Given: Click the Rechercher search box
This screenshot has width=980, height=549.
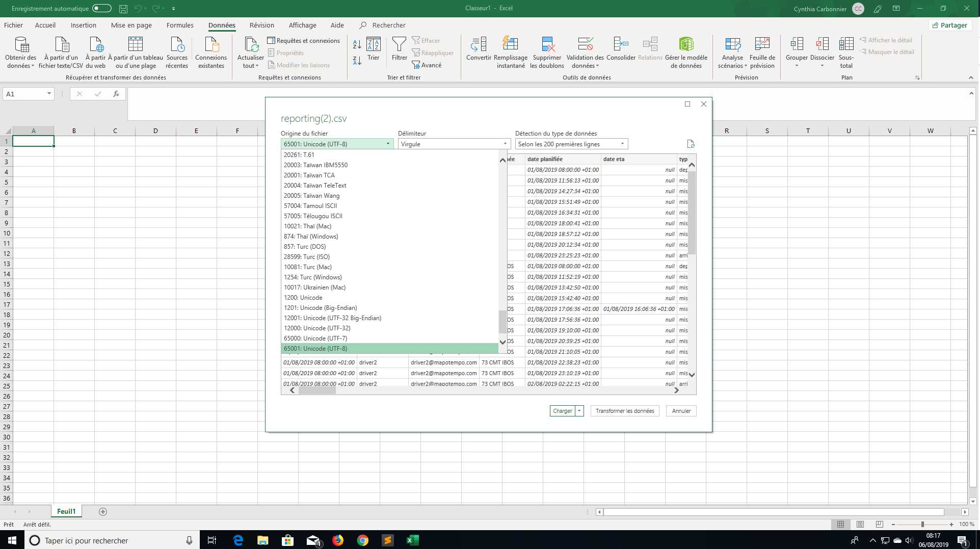Looking at the screenshot, I should point(383,25).
